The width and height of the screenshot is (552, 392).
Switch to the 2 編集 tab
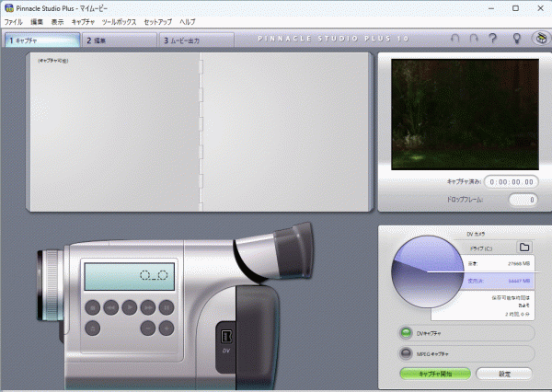pos(119,40)
